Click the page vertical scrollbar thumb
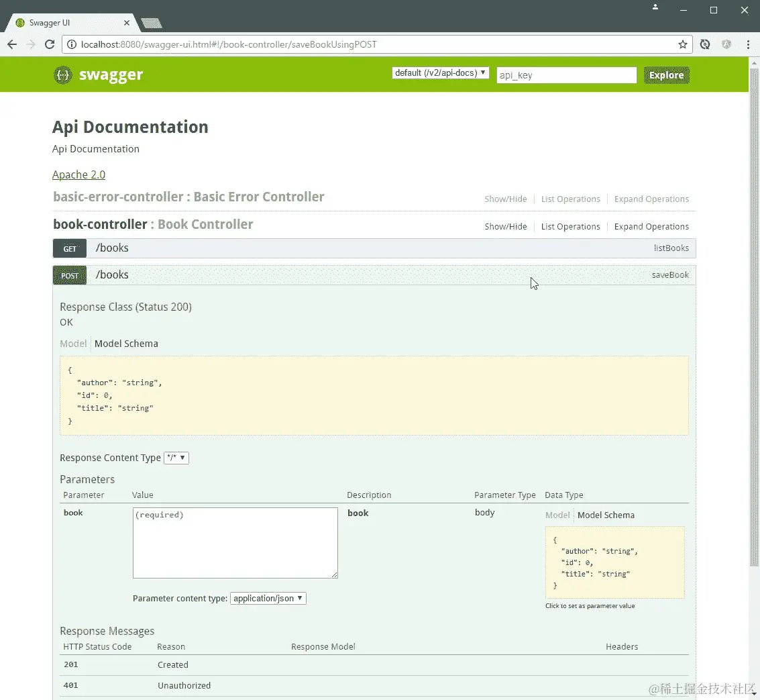 coord(754,316)
